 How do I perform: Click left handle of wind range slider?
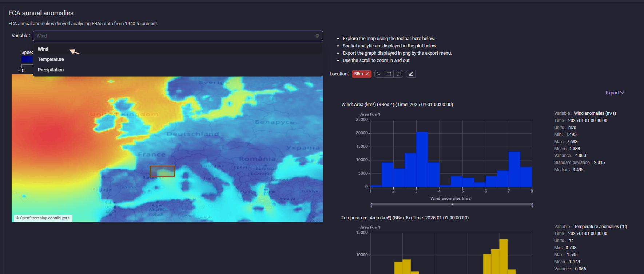tap(371, 205)
